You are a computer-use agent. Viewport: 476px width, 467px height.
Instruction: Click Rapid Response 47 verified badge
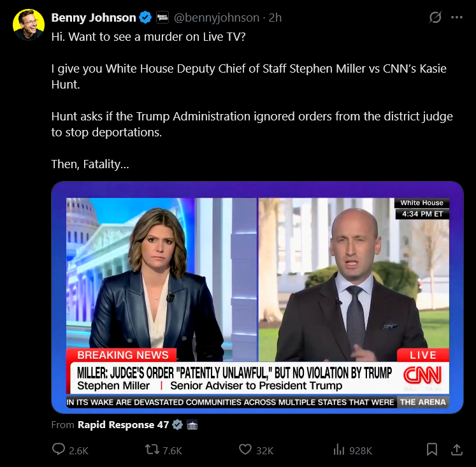[178, 424]
